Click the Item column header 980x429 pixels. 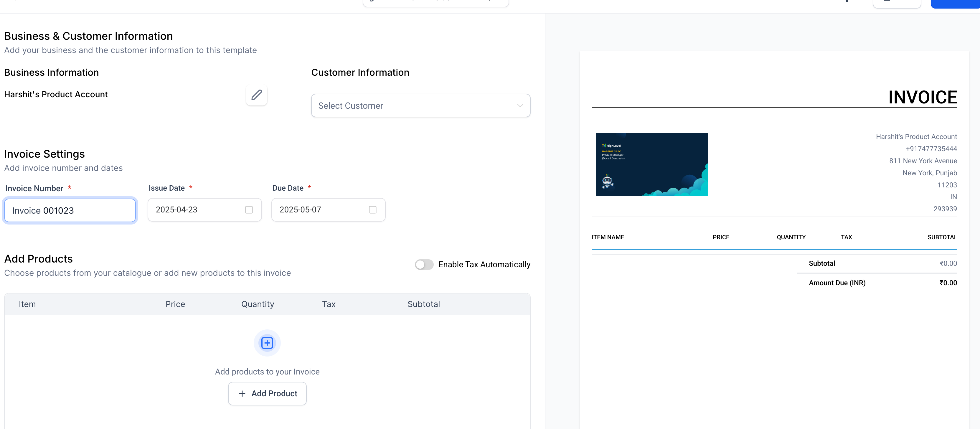[x=27, y=304]
